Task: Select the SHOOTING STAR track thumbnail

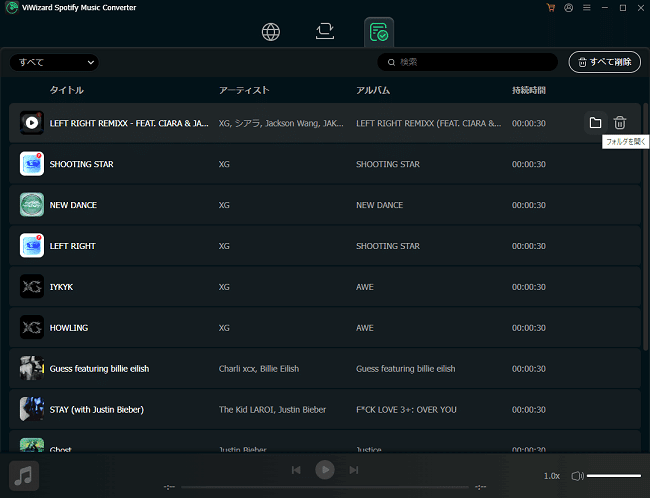Action: (32, 164)
